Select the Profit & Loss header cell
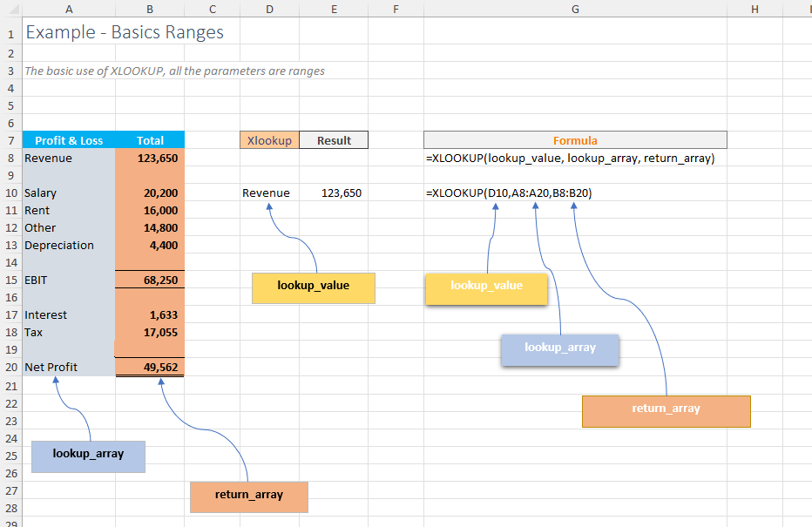 coord(69,140)
